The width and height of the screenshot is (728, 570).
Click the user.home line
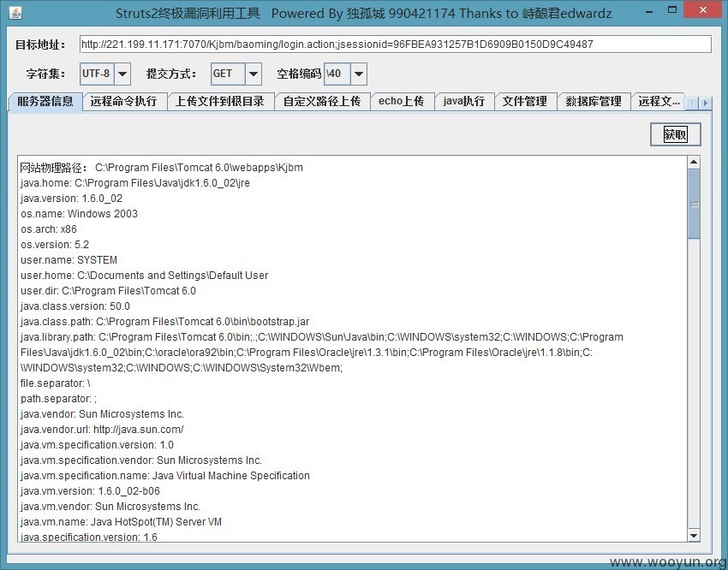click(145, 275)
